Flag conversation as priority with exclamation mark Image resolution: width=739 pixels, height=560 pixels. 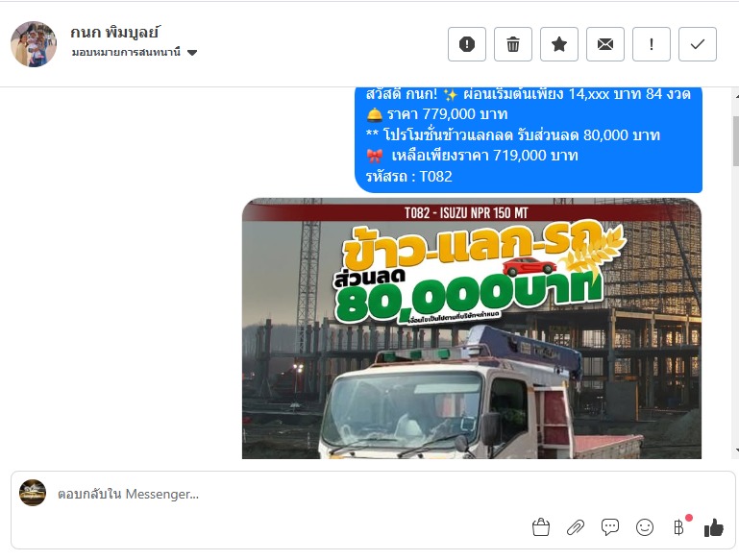652,44
